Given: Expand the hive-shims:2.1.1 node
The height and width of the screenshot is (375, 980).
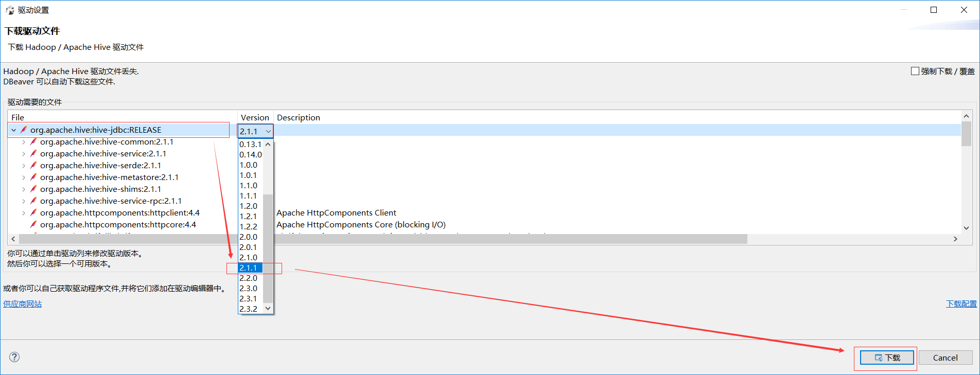Looking at the screenshot, I should [x=24, y=189].
